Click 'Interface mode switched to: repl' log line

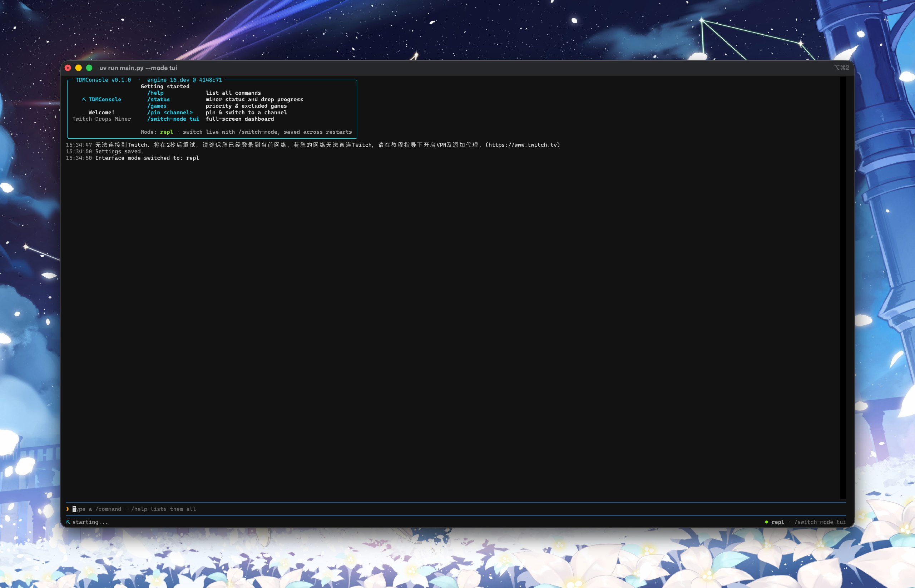click(x=147, y=158)
